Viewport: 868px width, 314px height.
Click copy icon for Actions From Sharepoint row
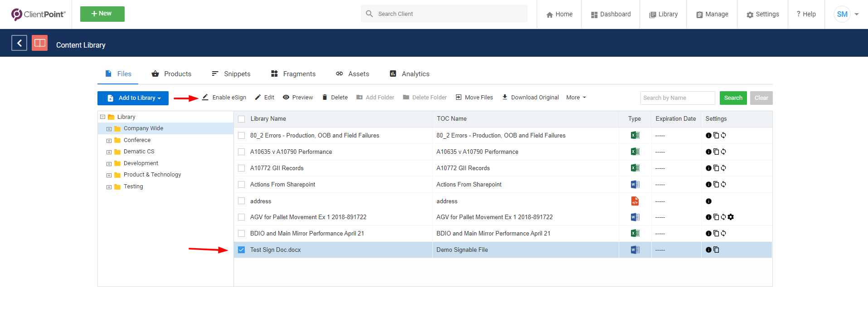coord(716,184)
